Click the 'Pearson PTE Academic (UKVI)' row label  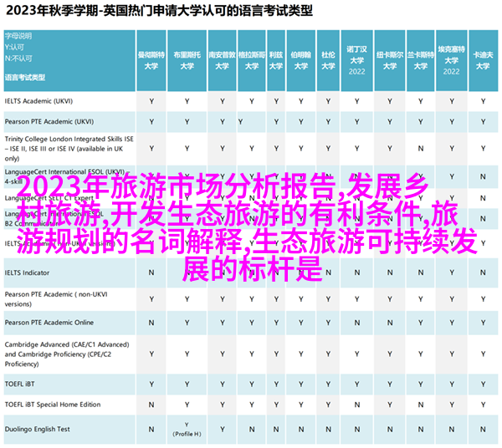(x=49, y=121)
